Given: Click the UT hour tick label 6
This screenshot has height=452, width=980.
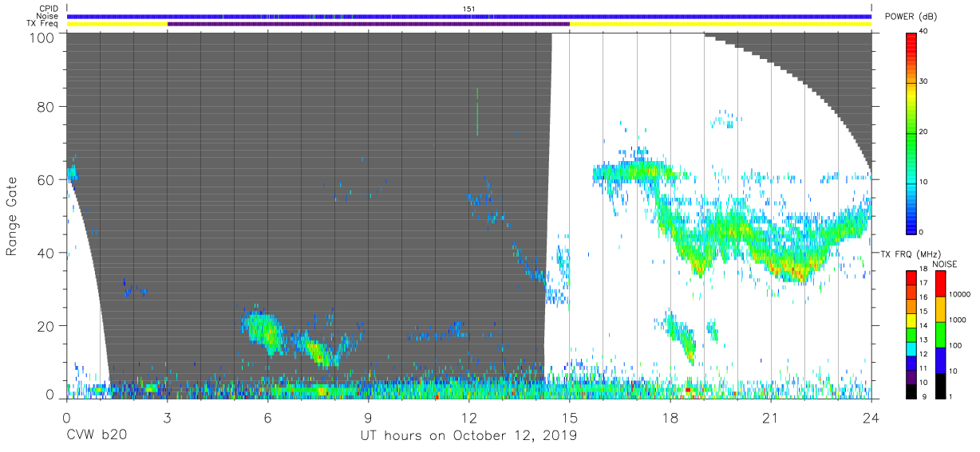Looking at the screenshot, I should pyautogui.click(x=267, y=417).
